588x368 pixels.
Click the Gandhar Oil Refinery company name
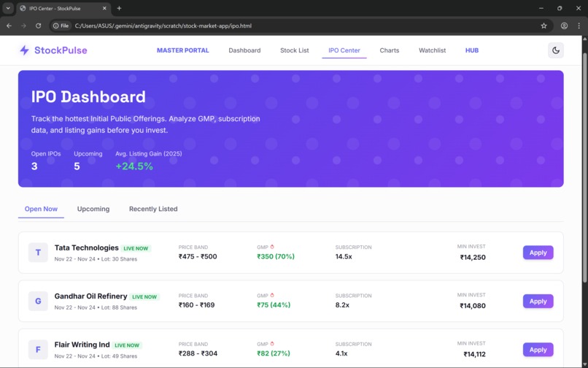90,296
